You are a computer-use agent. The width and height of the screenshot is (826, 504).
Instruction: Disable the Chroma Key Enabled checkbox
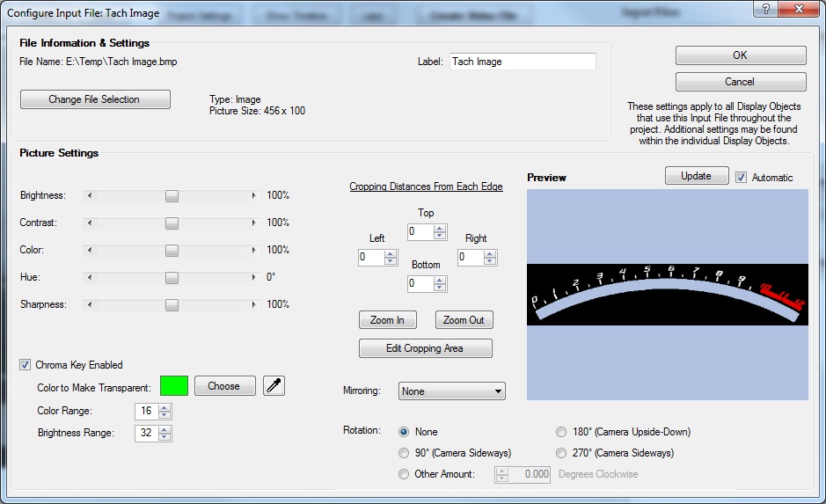click(x=25, y=364)
